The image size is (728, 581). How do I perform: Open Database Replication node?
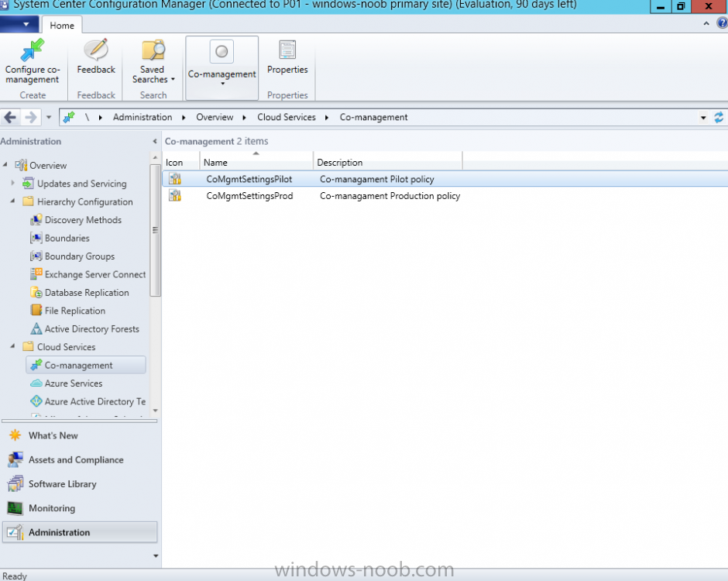coord(87,292)
